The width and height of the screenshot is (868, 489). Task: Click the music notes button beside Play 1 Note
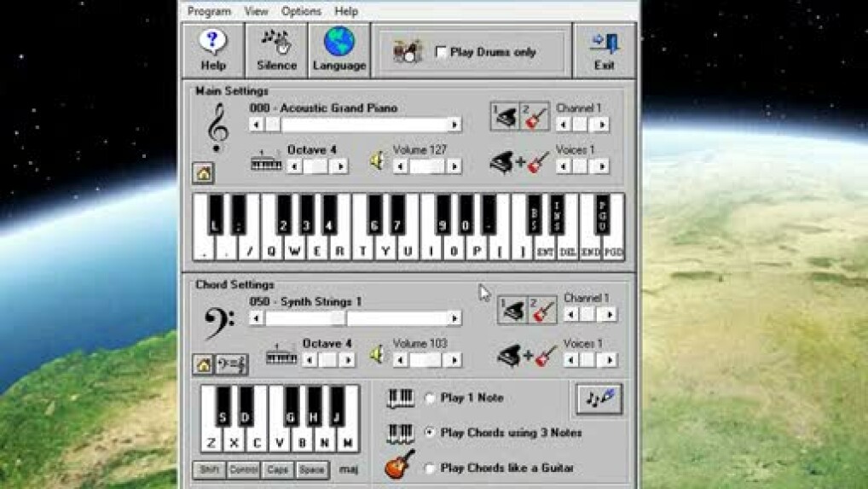pos(599,399)
